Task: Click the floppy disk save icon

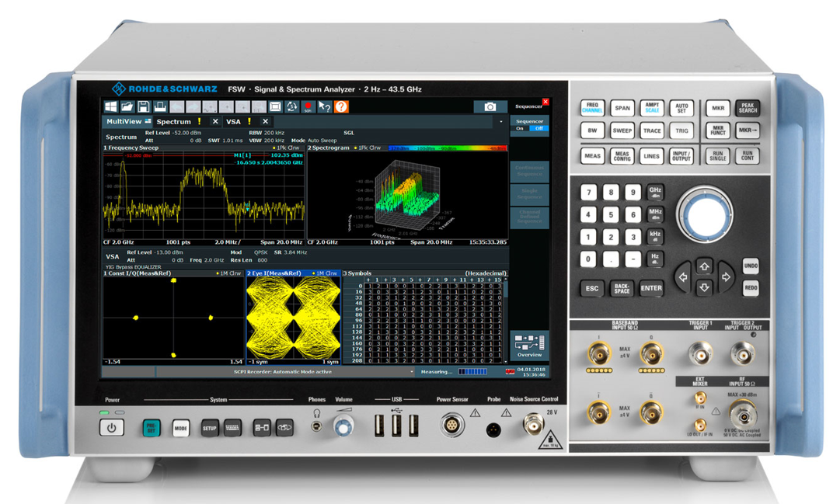Action: [x=144, y=106]
